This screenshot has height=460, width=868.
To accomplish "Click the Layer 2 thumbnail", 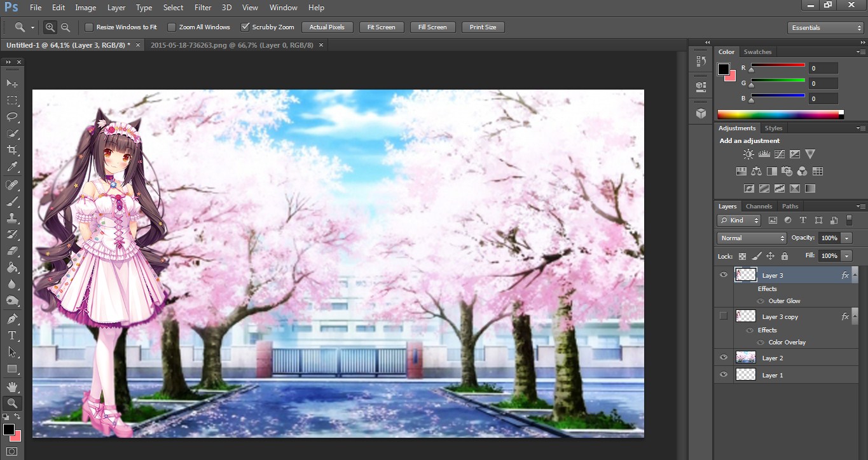I will coord(745,357).
